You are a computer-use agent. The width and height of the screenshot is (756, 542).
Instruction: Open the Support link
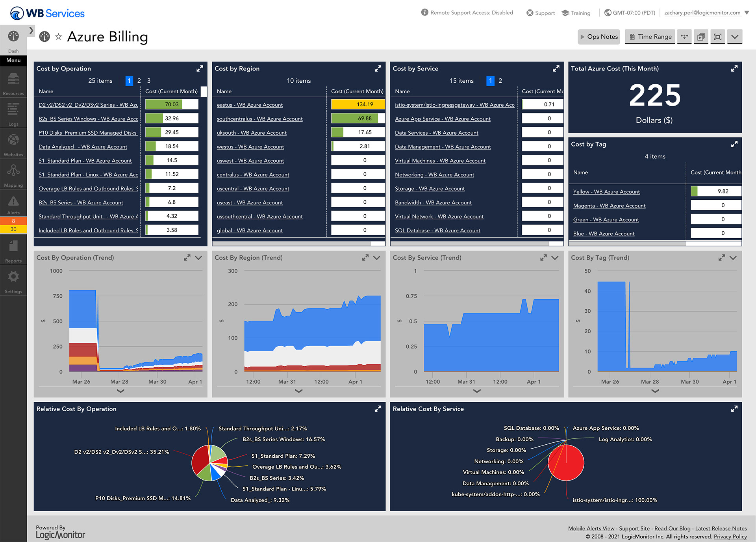pyautogui.click(x=541, y=13)
